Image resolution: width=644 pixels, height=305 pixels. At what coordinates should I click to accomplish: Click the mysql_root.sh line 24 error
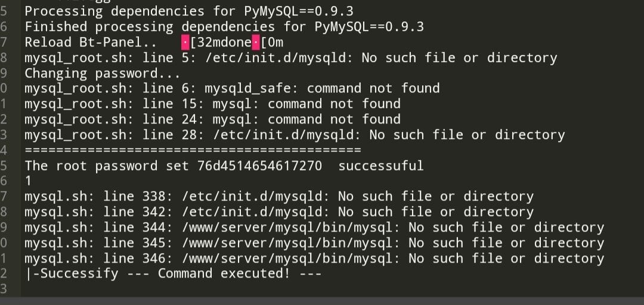212,119
